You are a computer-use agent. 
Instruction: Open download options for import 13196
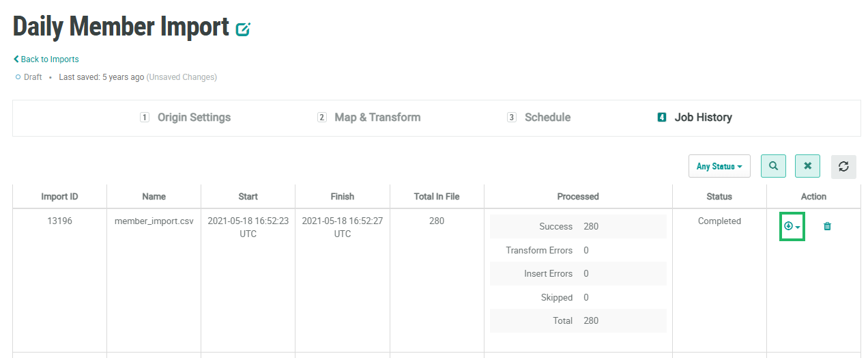coord(792,226)
